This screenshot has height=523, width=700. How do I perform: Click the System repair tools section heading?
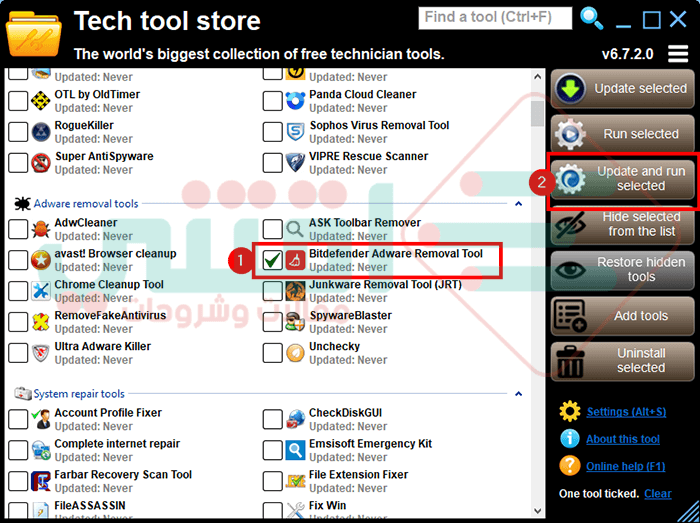(x=79, y=394)
